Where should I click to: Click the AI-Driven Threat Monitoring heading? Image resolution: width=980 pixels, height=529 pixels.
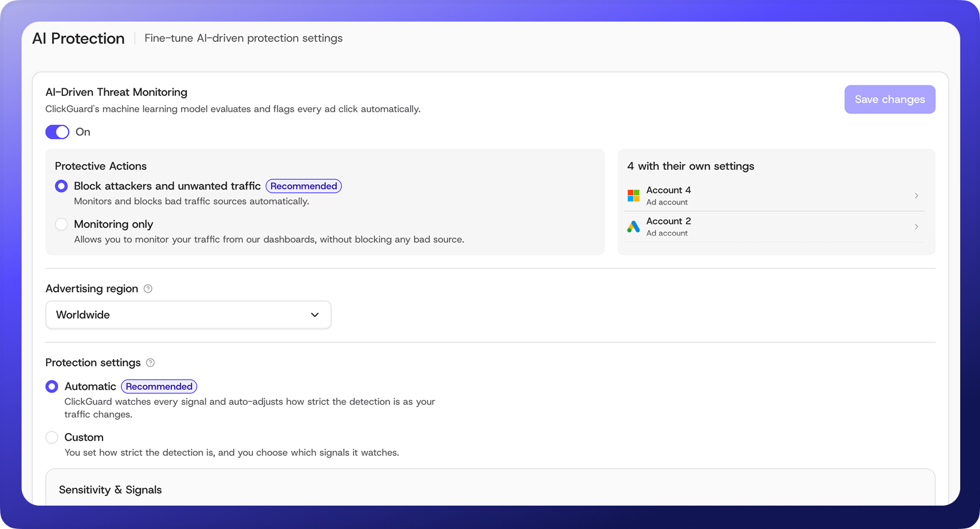116,92
